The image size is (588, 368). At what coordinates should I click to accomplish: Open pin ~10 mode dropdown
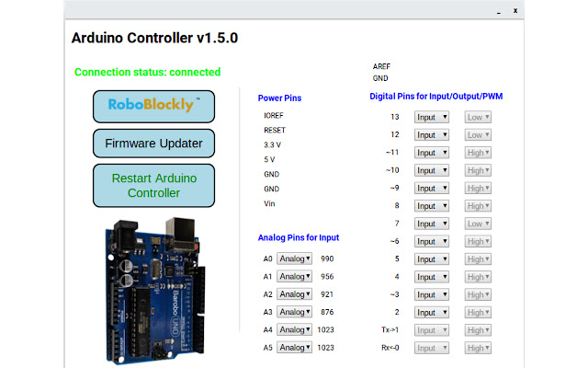(431, 170)
